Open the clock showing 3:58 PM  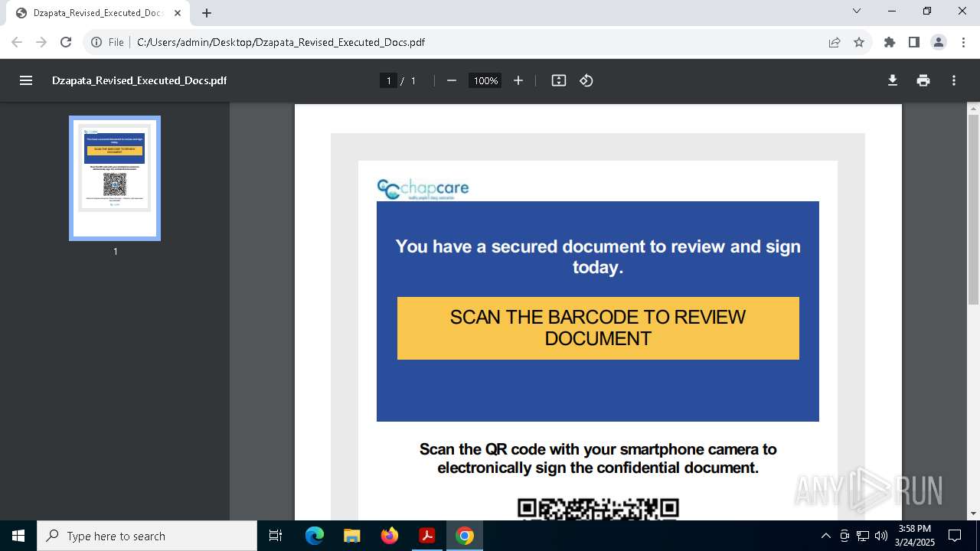click(915, 536)
